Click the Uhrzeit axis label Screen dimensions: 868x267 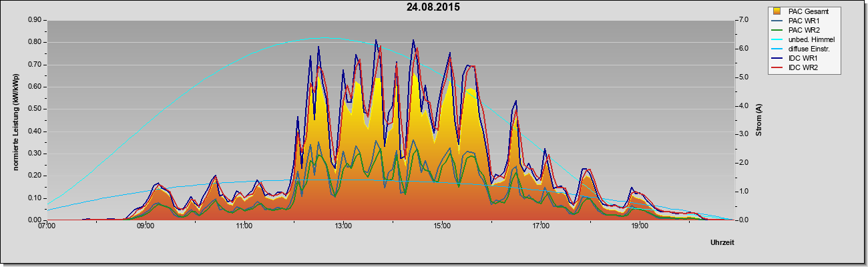point(722,243)
